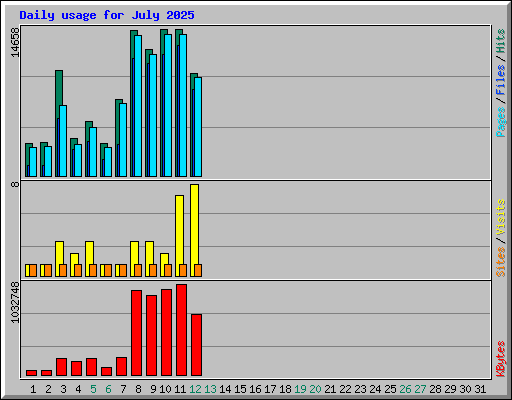Image resolution: width=512 pixels, height=400 pixels.
Task: Click the orange Sites bar for day 1
Action: pyautogui.click(x=33, y=270)
